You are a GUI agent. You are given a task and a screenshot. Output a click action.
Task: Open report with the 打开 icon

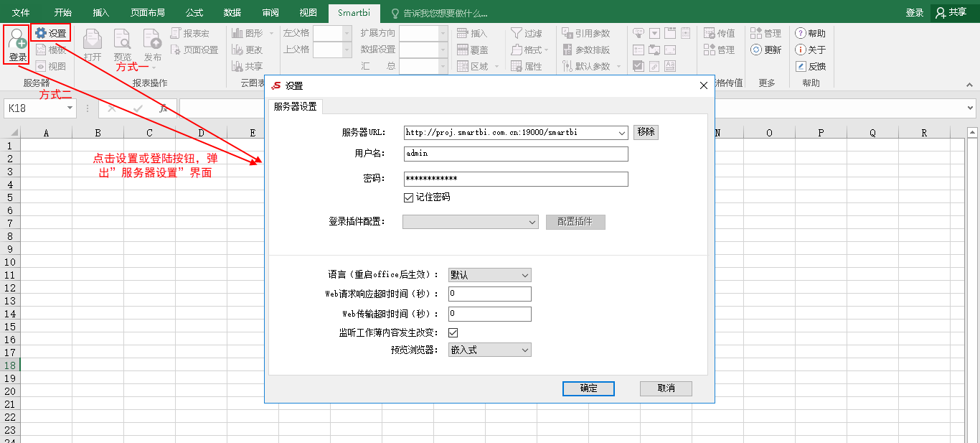tap(93, 45)
